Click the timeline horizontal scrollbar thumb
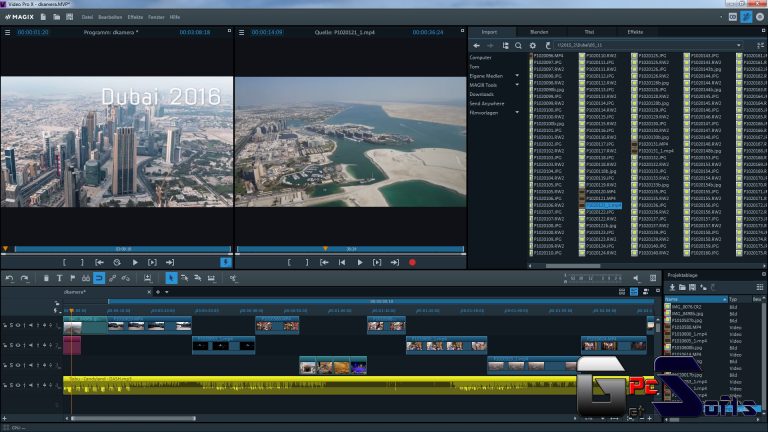The height and width of the screenshot is (432, 768). tap(133, 418)
